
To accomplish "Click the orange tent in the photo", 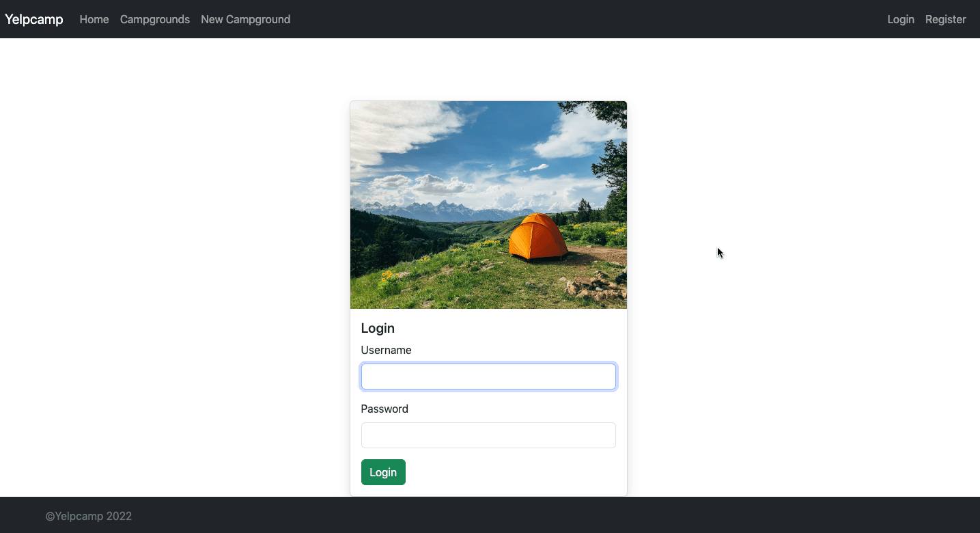I will 537,236.
